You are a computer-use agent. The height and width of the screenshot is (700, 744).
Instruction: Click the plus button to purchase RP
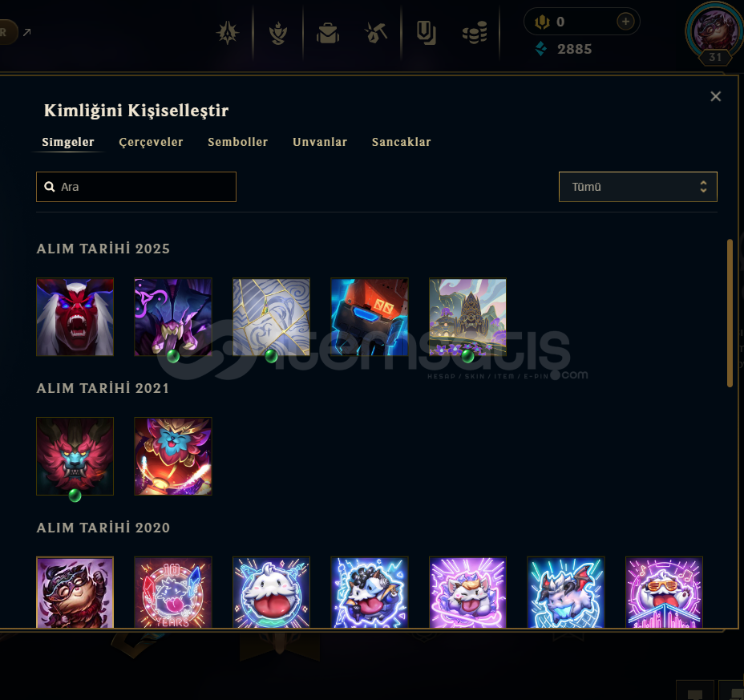(x=625, y=22)
